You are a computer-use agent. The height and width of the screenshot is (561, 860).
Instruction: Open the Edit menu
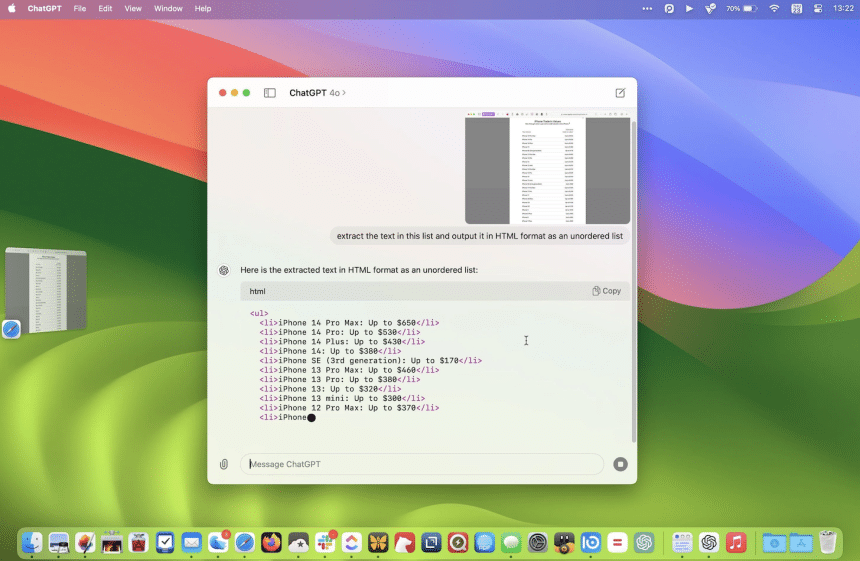click(x=105, y=8)
